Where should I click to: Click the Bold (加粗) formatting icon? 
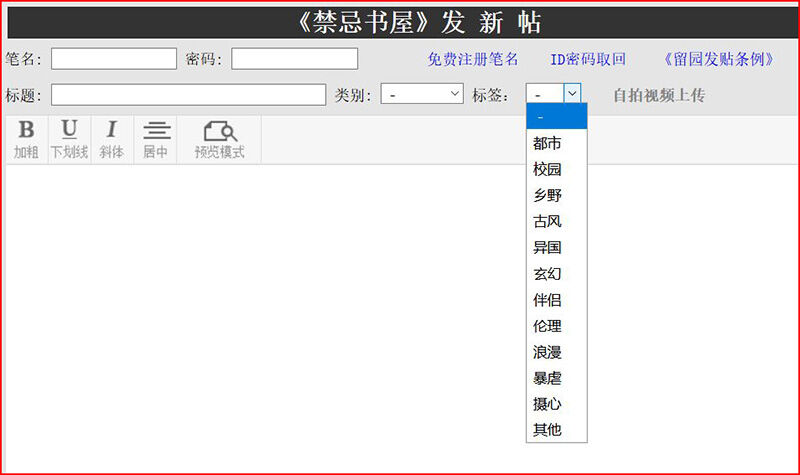coord(26,139)
